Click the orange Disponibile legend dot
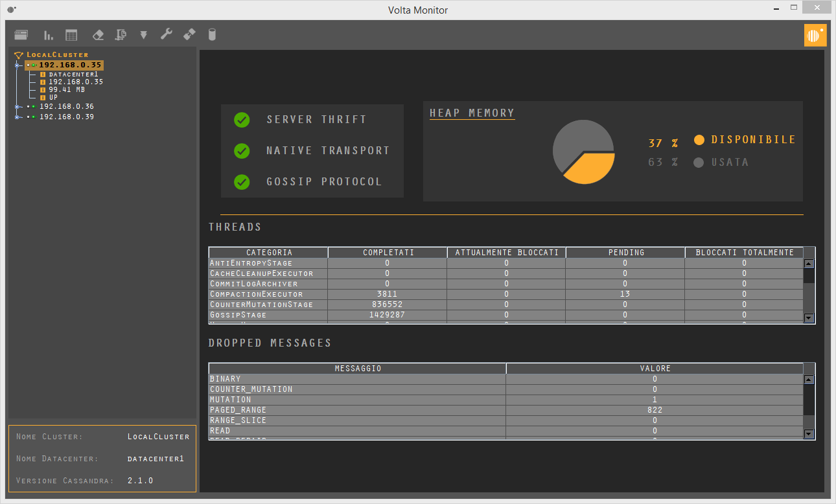Screen dimensions: 836x504 [x=699, y=140]
